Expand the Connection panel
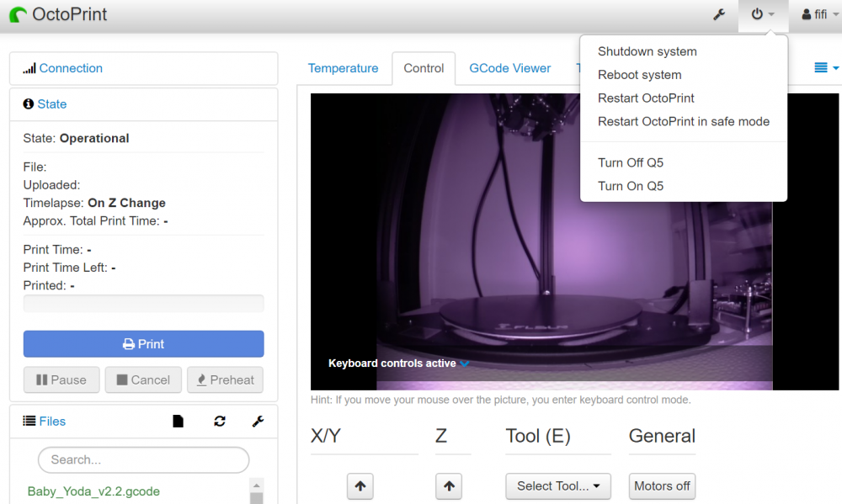This screenshot has width=842, height=504. [71, 68]
